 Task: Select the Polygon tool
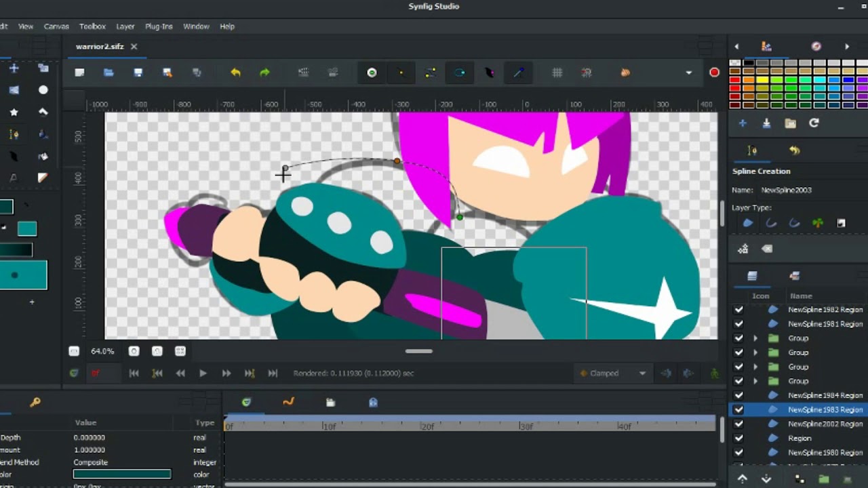pyautogui.click(x=43, y=112)
